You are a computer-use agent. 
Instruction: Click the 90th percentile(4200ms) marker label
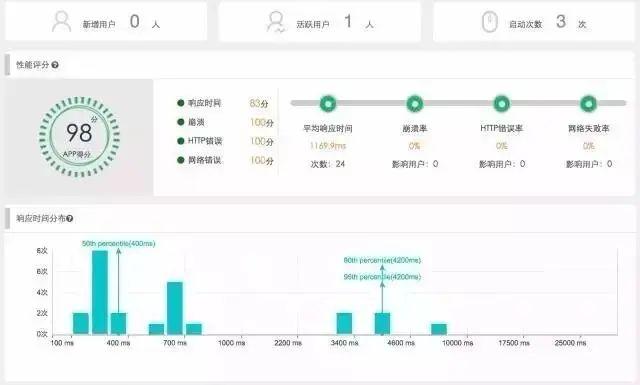coord(382,260)
